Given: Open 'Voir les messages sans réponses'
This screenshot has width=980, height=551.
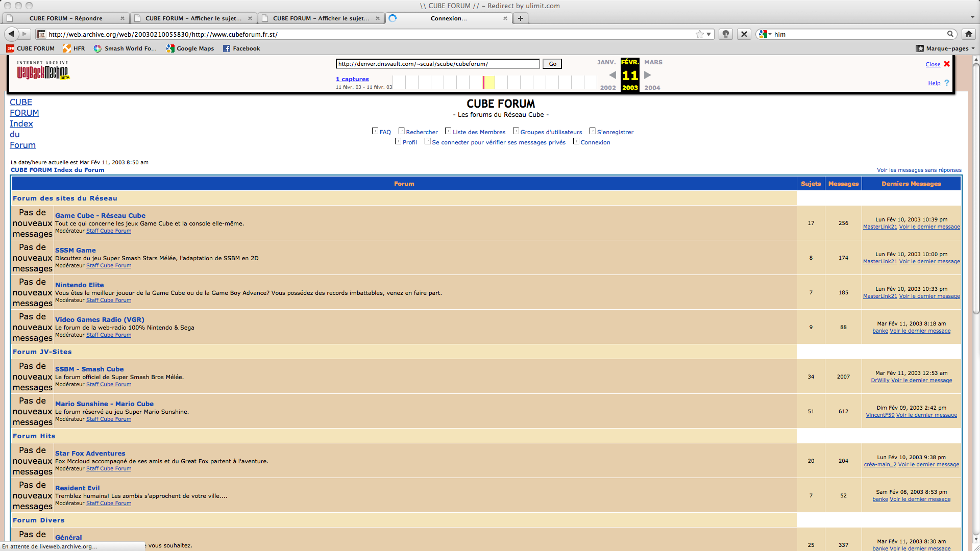Looking at the screenshot, I should click(x=919, y=170).
